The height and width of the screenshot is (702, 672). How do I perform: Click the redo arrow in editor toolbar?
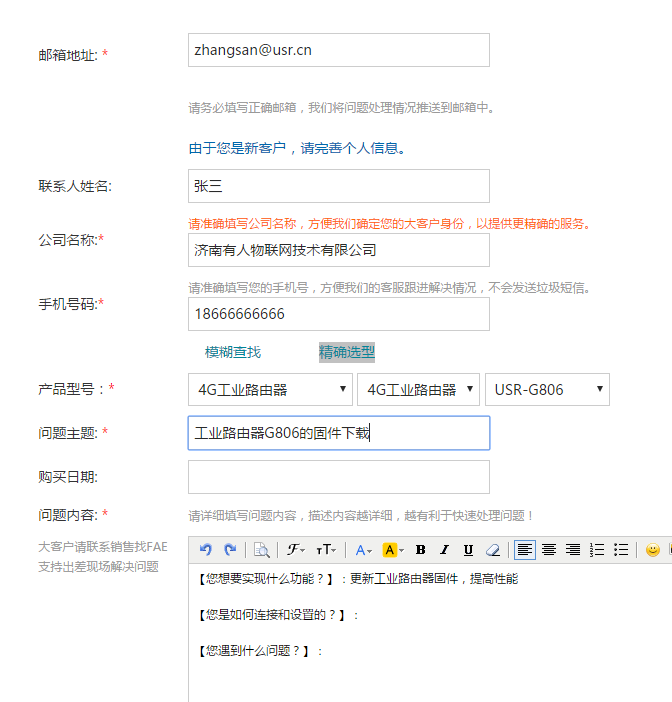click(229, 550)
